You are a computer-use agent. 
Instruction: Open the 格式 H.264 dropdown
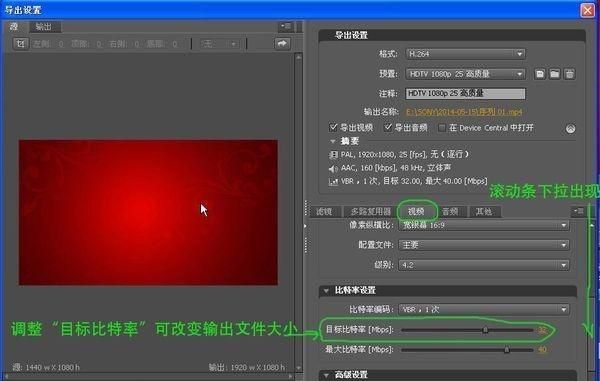pos(465,54)
